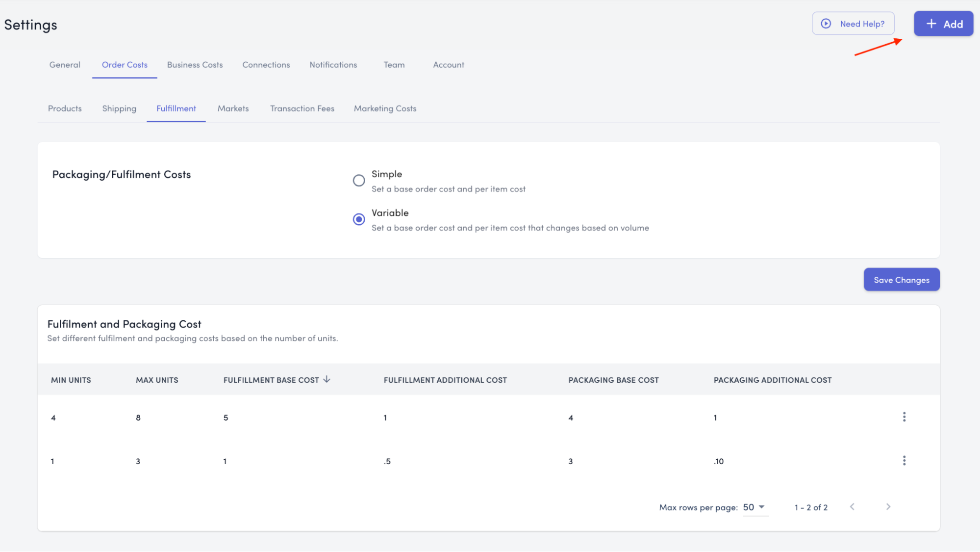The height and width of the screenshot is (552, 980).
Task: Click the Need Help play icon
Action: [826, 24]
